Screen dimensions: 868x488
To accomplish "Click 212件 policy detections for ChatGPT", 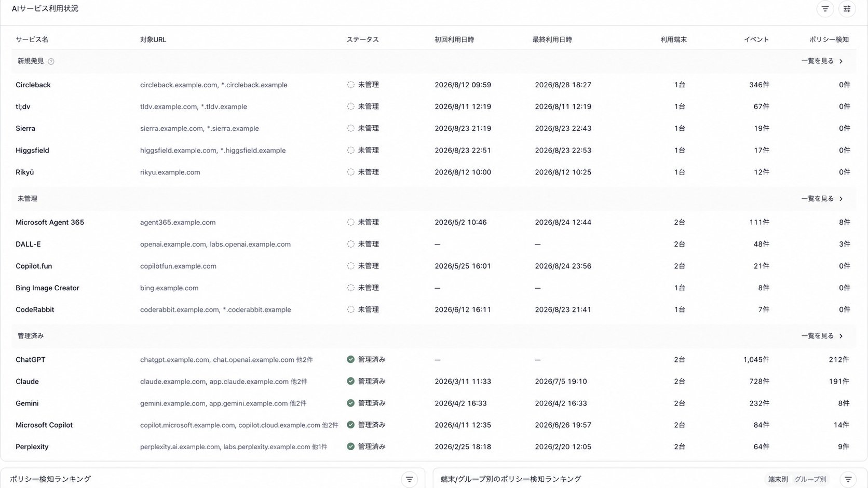I will (x=839, y=359).
